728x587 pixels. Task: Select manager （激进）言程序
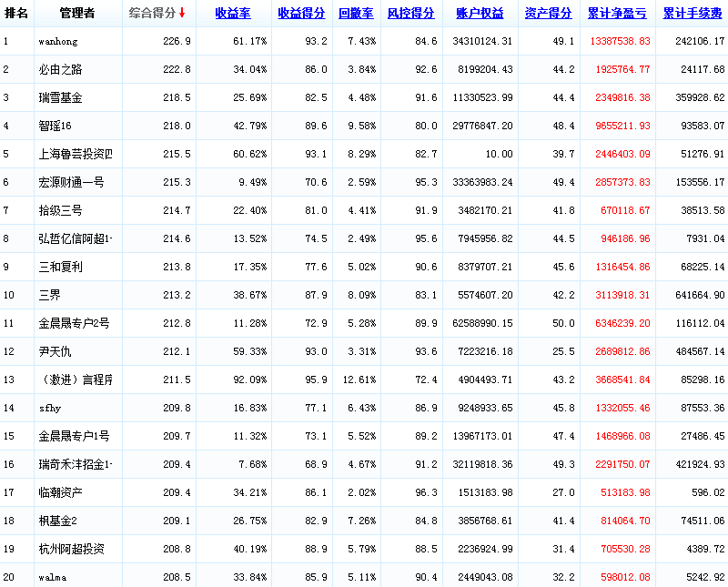[76, 380]
